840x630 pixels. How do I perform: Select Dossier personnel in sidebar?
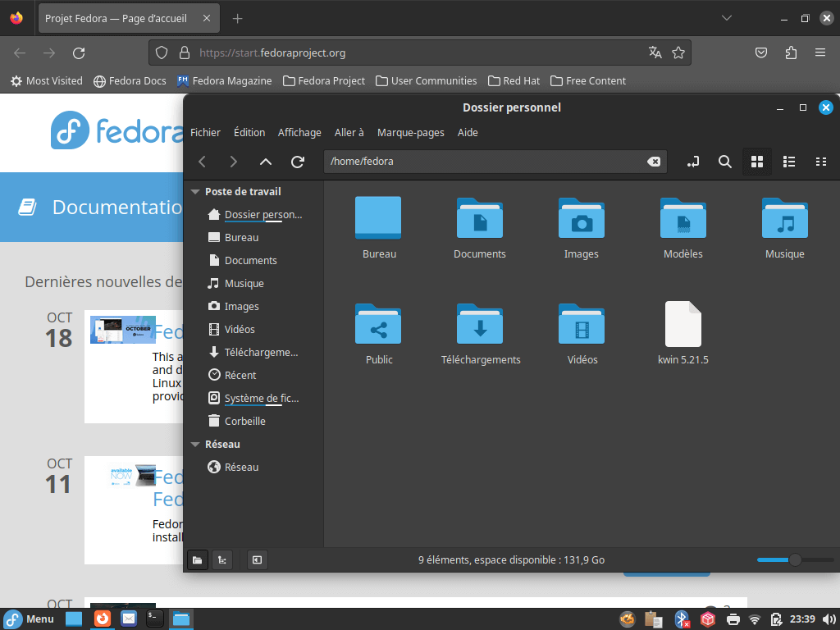pos(255,214)
